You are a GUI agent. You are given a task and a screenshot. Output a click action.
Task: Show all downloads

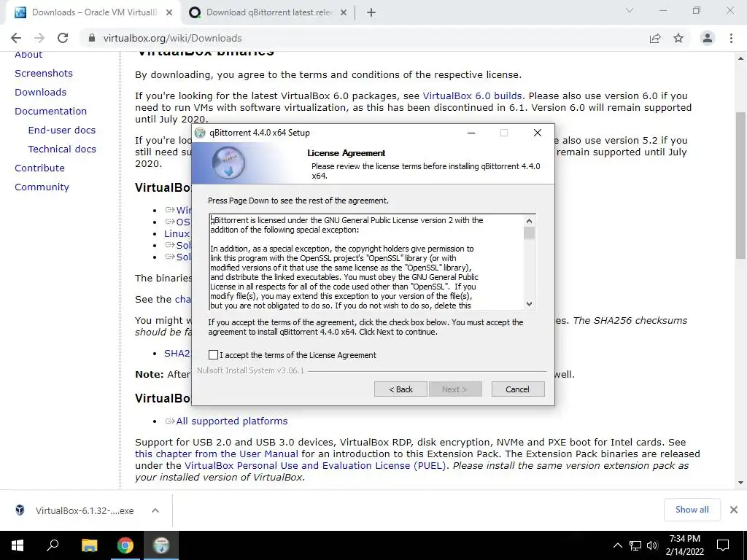point(692,510)
